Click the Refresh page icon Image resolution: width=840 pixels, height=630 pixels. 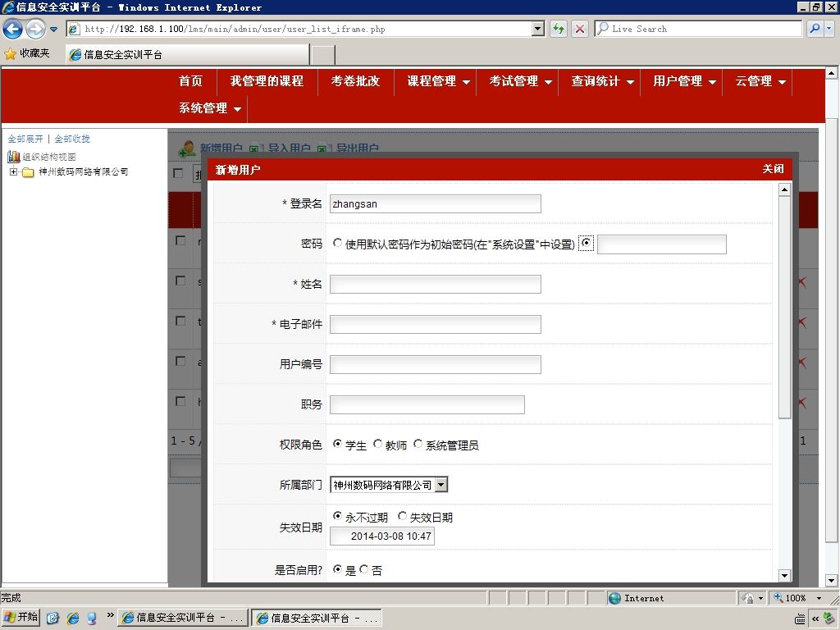pyautogui.click(x=559, y=29)
